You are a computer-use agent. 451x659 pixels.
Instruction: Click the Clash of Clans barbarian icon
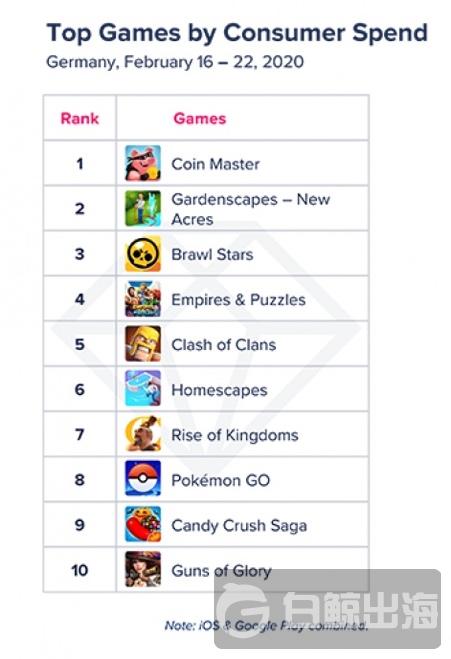click(x=143, y=344)
